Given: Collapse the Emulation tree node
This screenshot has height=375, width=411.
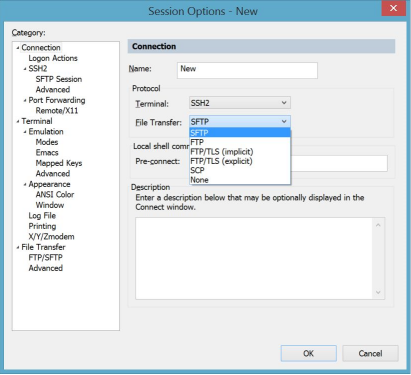Looking at the screenshot, I should coord(25,132).
